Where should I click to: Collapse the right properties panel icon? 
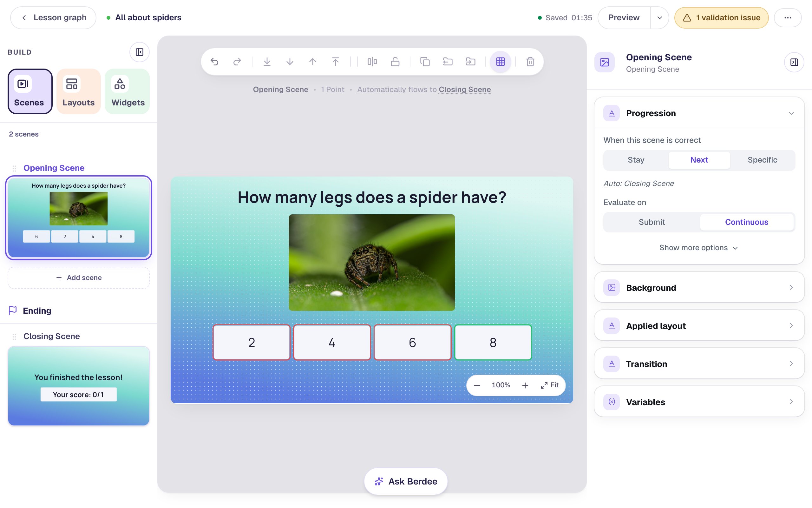point(794,62)
